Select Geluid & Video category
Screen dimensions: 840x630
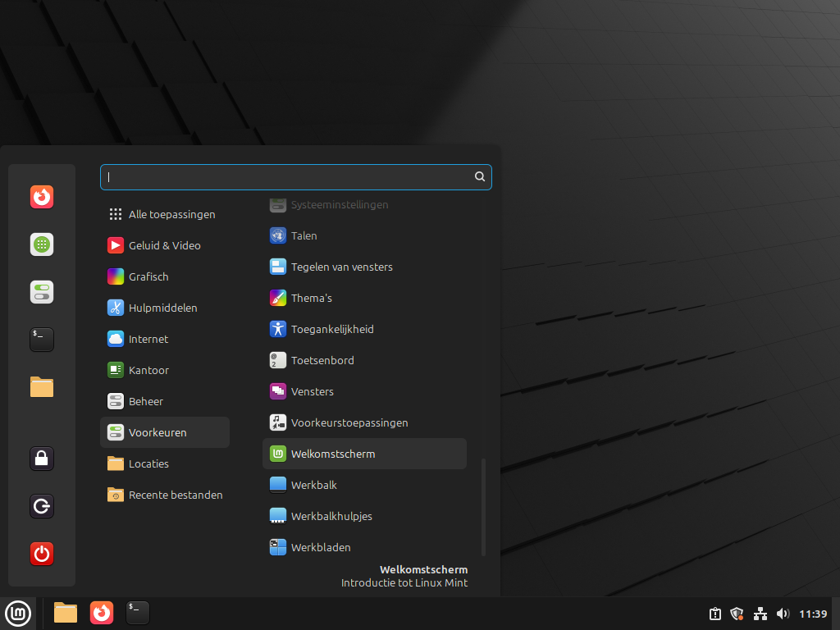(x=165, y=245)
